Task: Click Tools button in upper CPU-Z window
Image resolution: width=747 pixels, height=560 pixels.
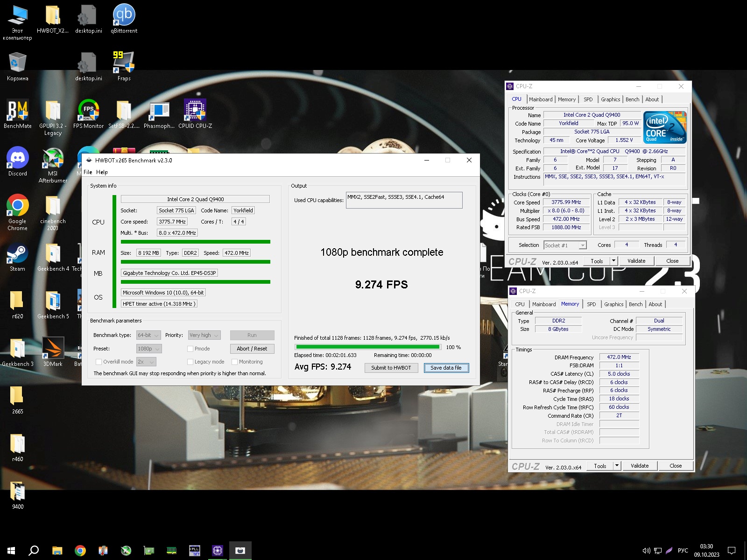Action: coord(597,261)
